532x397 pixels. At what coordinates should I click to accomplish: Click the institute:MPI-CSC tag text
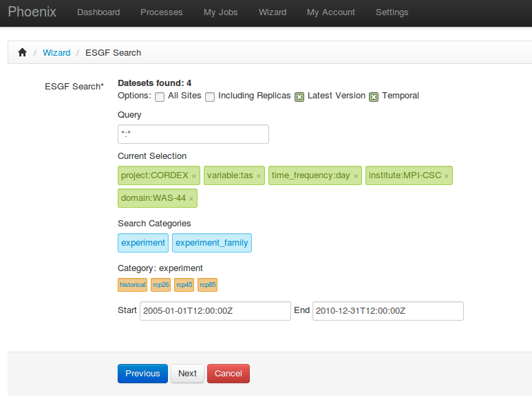pos(405,175)
